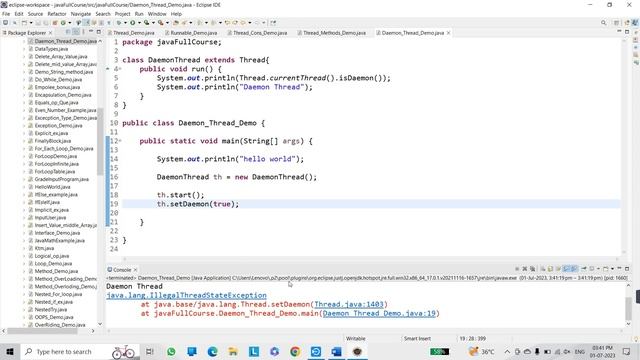
Task: Click Remove Launch (X) icon in Console toolbar
Action: (x=524, y=269)
